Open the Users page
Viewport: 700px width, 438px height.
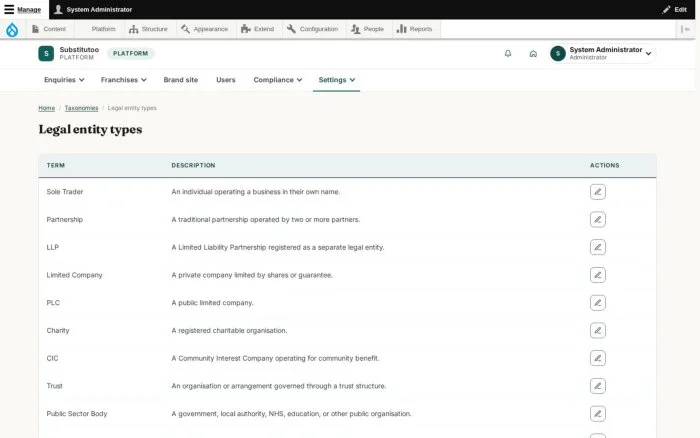click(225, 80)
